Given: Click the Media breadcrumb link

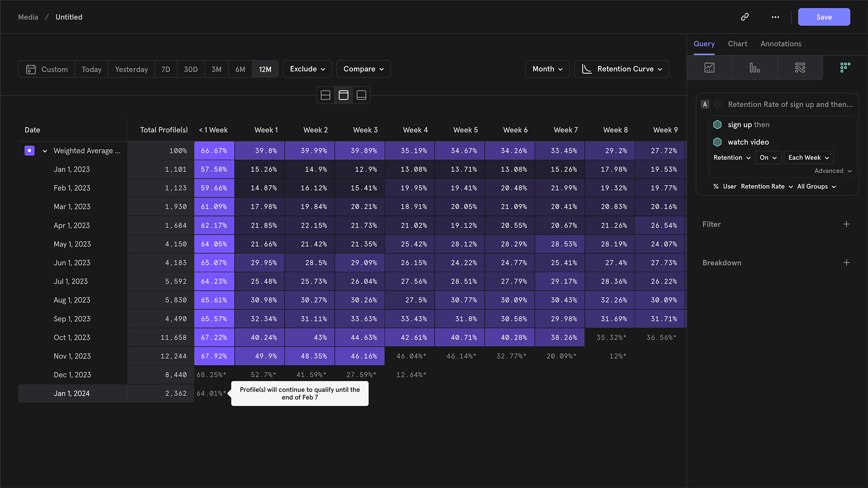Looking at the screenshot, I should (x=28, y=17).
